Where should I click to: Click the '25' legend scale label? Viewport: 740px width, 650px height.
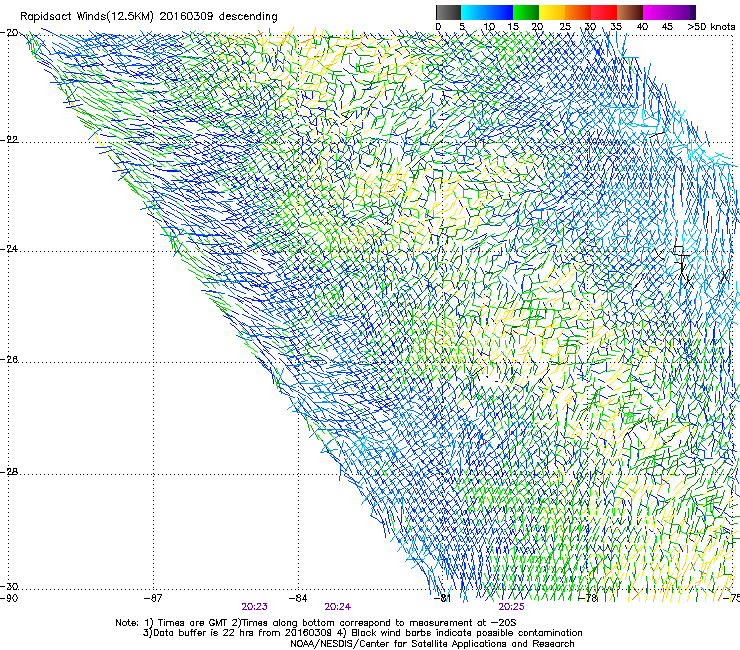(x=565, y=27)
